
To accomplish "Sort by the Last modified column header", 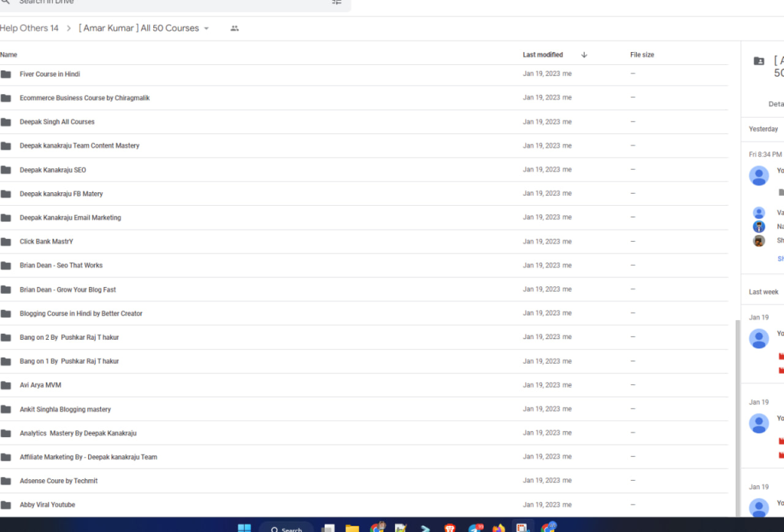I will coord(543,55).
